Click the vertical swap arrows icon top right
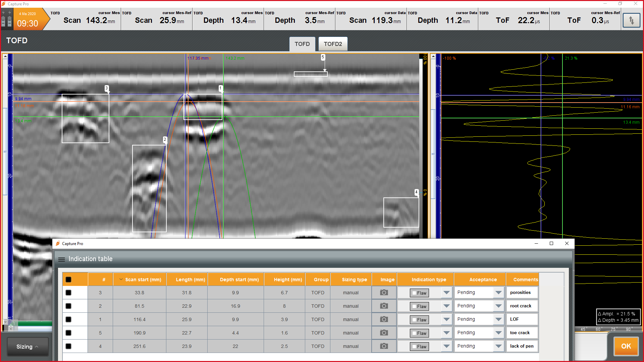 pyautogui.click(x=632, y=20)
